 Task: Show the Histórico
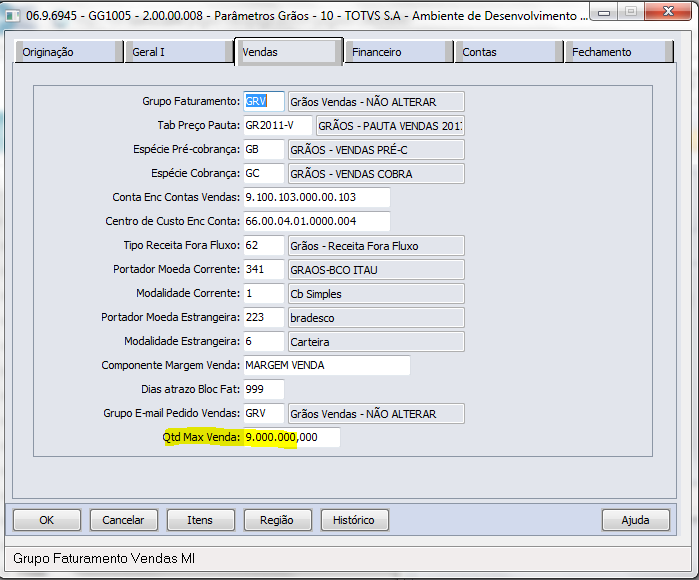point(354,520)
